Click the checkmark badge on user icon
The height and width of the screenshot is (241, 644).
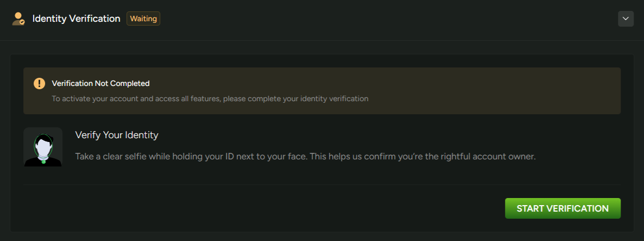coord(22,23)
